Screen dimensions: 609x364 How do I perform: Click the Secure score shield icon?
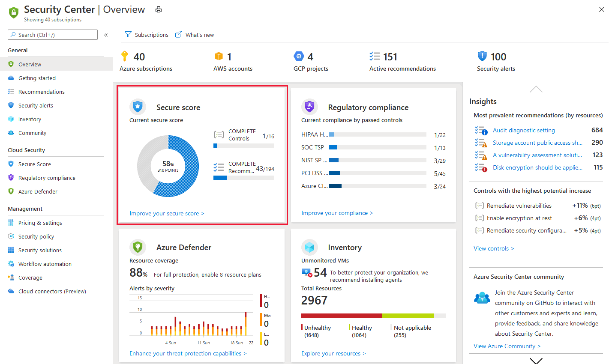pyautogui.click(x=138, y=107)
